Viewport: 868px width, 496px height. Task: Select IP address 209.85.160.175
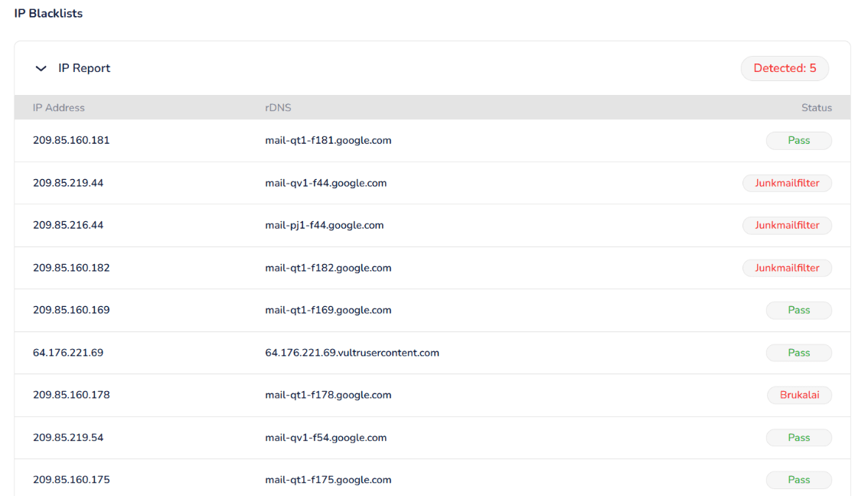pyautogui.click(x=71, y=480)
